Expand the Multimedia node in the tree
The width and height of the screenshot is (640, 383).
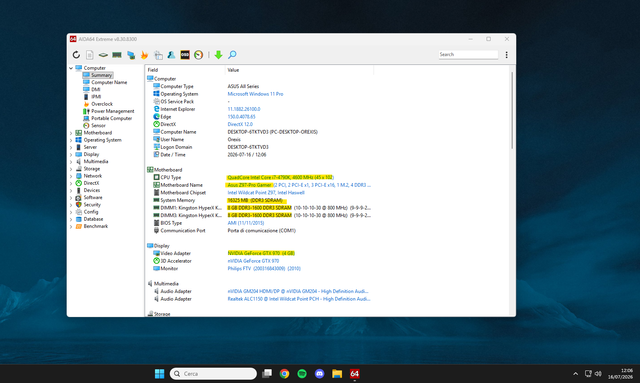(x=71, y=162)
